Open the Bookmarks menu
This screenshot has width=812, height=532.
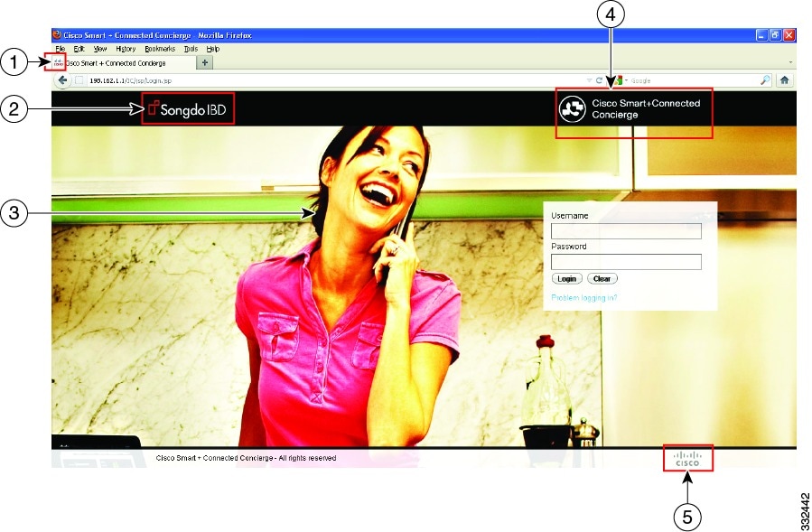coord(160,49)
